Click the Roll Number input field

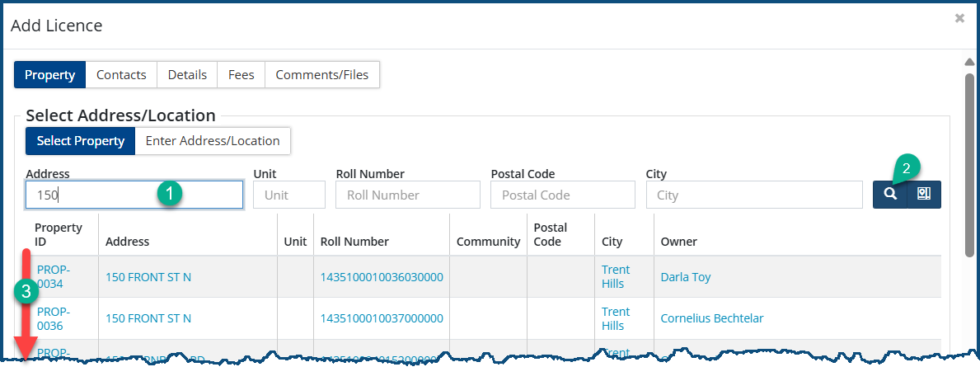[407, 195]
